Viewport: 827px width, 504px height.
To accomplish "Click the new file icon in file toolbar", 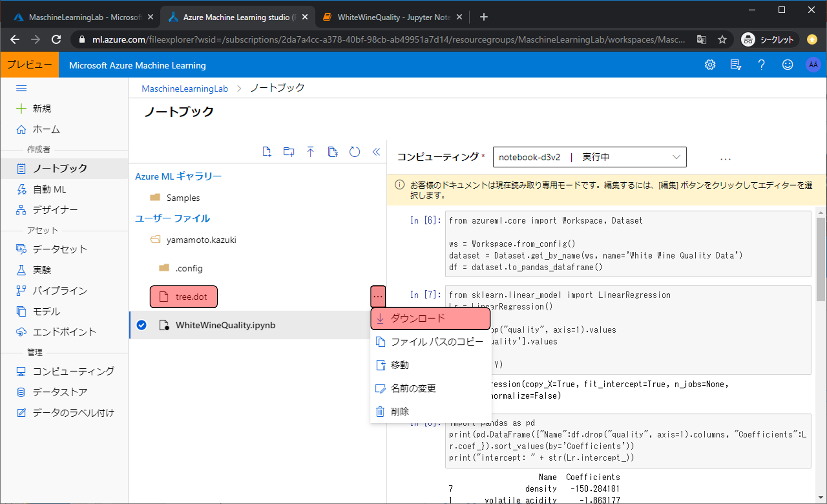I will (267, 152).
